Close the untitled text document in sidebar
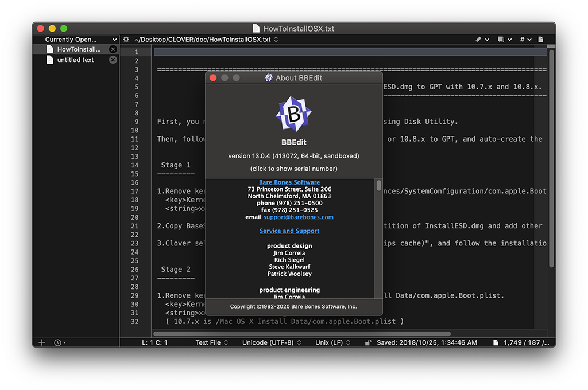Screen dimensions: 588x390 pyautogui.click(x=113, y=60)
